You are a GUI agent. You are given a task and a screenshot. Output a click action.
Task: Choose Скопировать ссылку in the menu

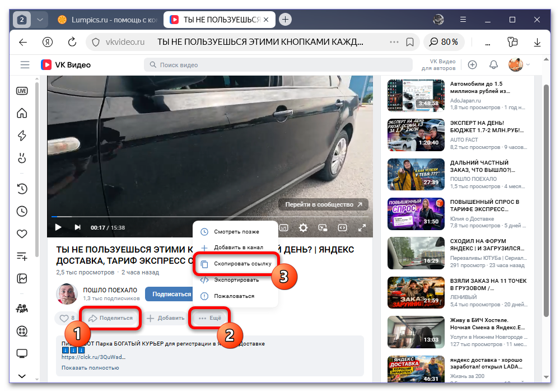click(235, 264)
